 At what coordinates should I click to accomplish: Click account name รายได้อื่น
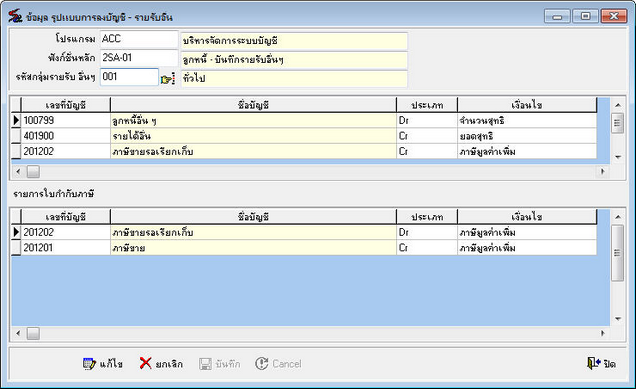(x=253, y=136)
